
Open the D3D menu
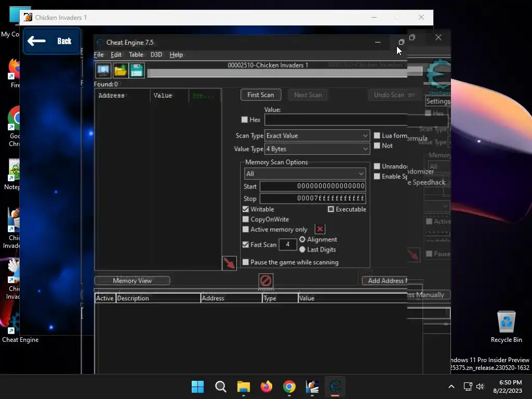coord(156,55)
